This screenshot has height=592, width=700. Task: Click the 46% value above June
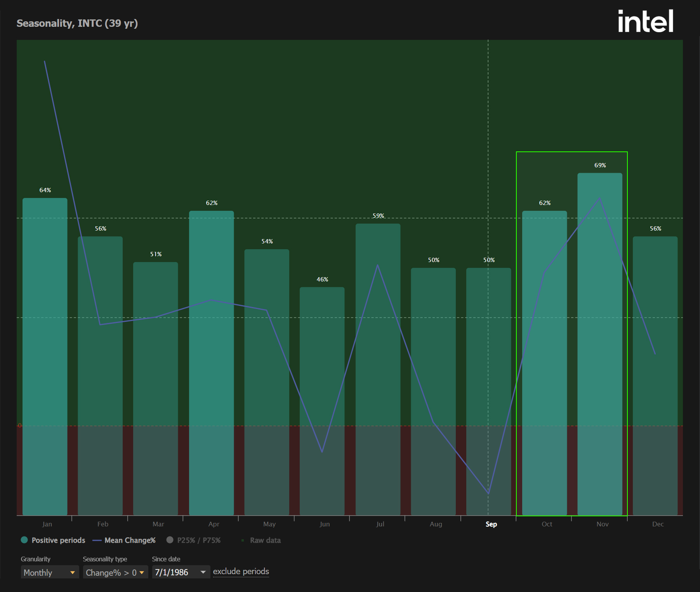pos(322,279)
